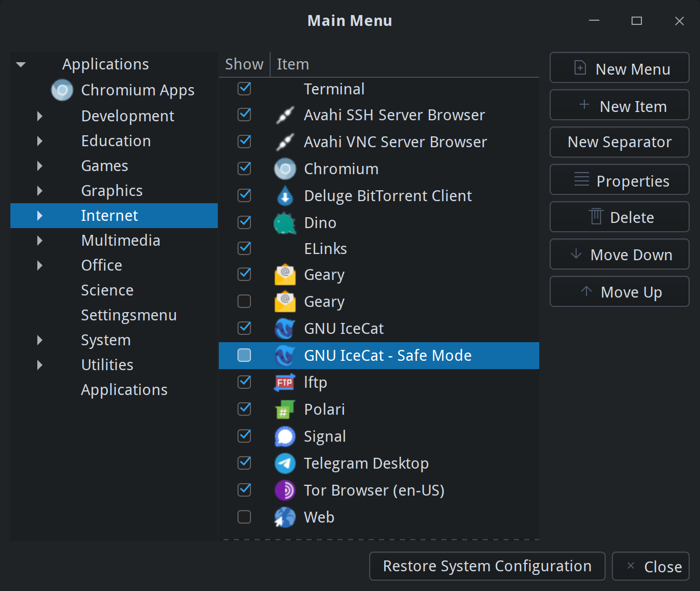Click the Deluge BitTorrent Client icon
700x591 pixels.
(285, 196)
